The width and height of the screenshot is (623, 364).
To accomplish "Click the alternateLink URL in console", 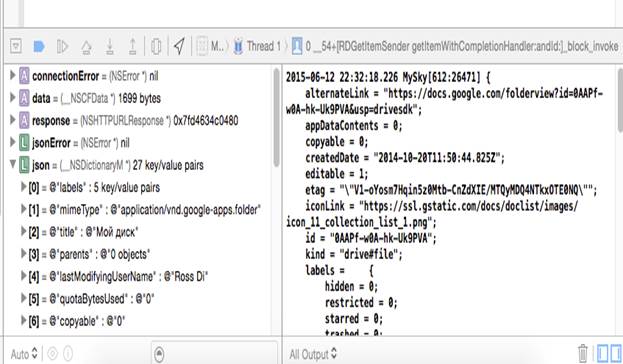I will pos(444,101).
